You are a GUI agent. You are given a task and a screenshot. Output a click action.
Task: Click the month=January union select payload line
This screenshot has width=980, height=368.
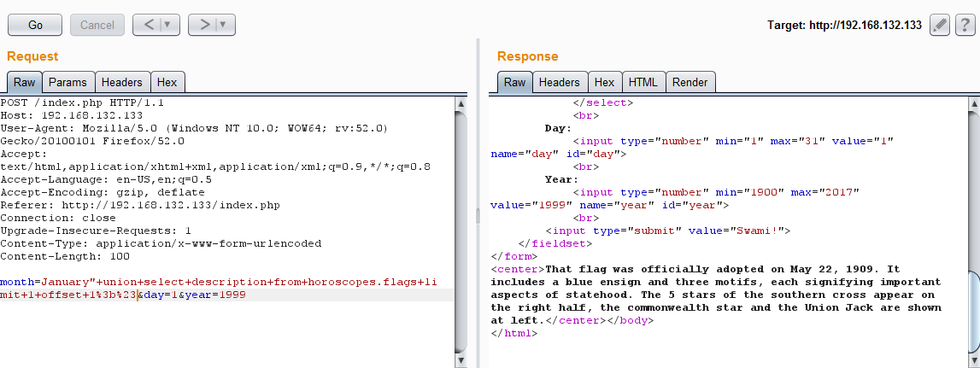[219, 282]
